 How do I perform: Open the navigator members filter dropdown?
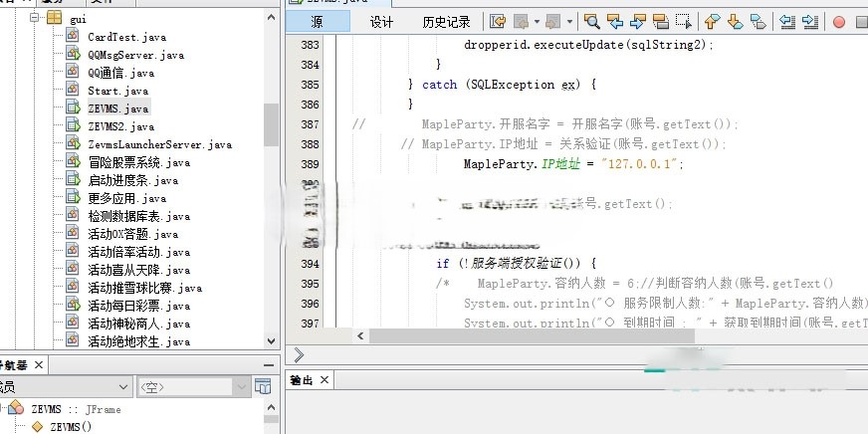pyautogui.click(x=122, y=386)
